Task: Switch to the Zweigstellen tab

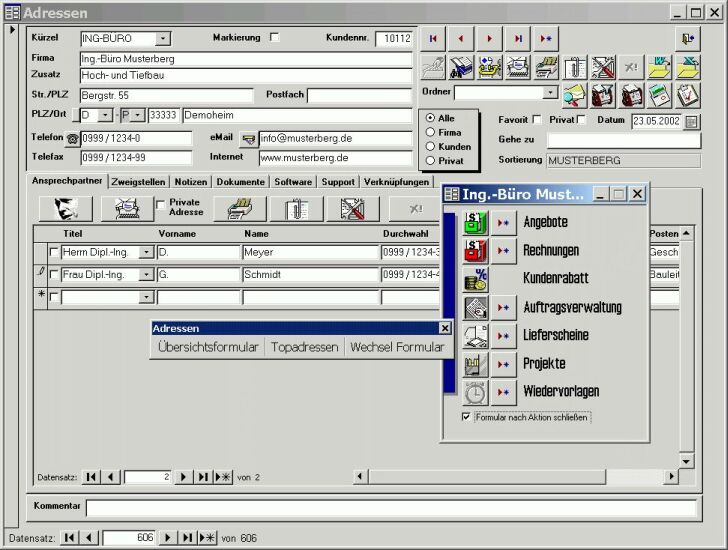Action: pos(140,182)
